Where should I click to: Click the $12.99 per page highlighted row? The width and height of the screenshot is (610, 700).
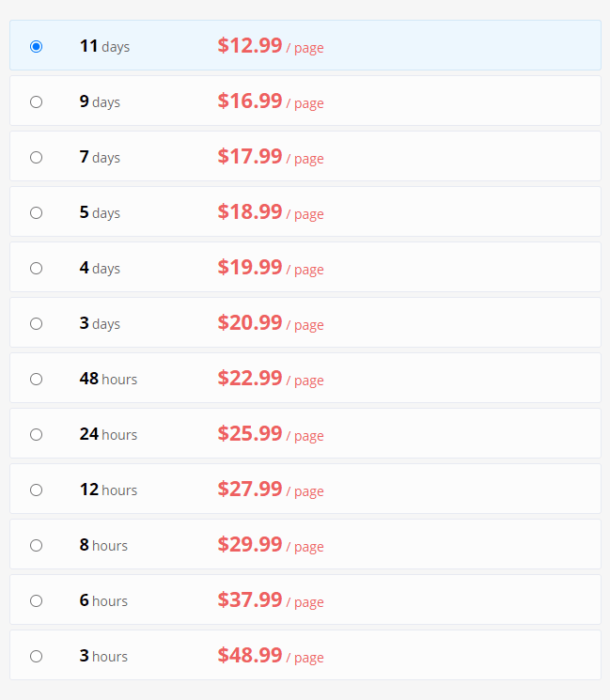pyautogui.click(x=305, y=45)
